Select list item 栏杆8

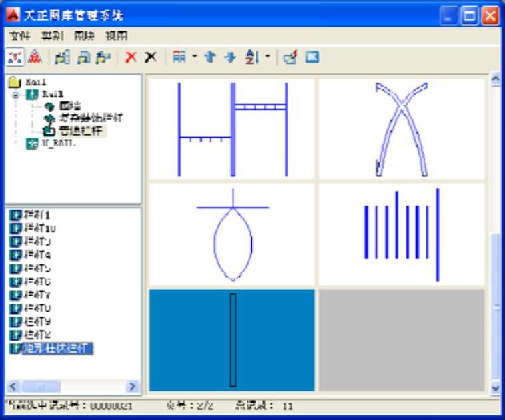coord(37,308)
